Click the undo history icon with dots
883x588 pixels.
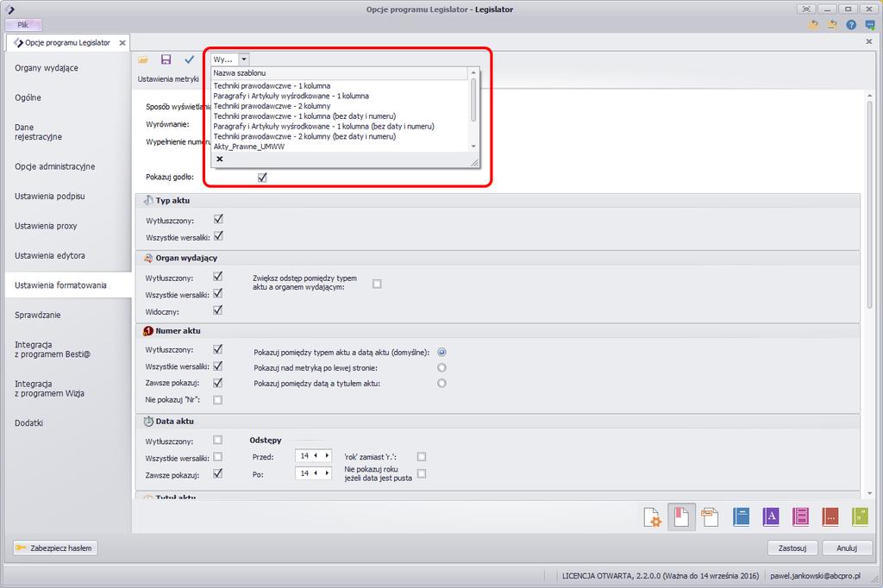(x=832, y=25)
